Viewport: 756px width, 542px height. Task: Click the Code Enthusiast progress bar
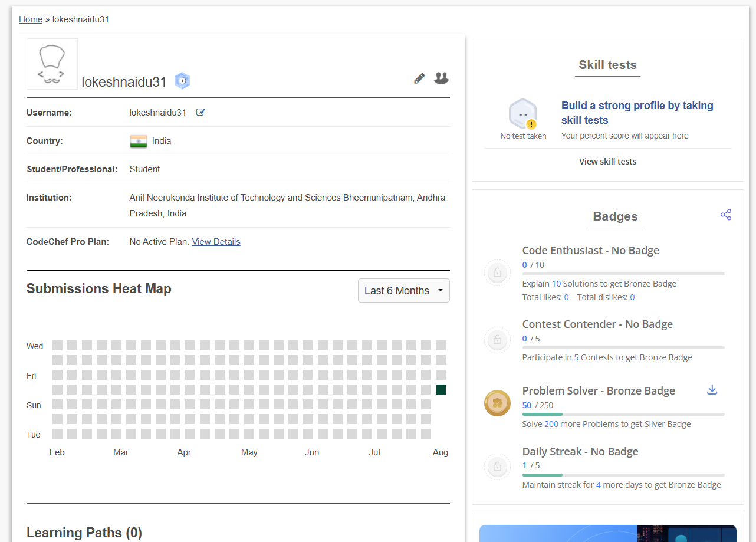623,274
